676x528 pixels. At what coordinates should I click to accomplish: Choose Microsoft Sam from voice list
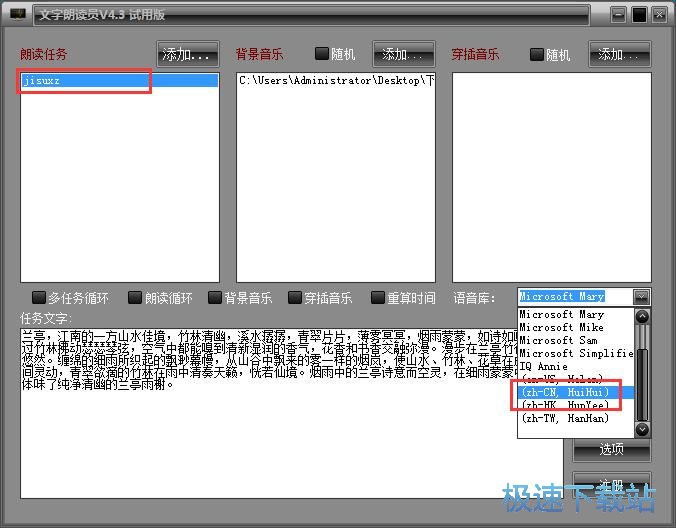pos(576,340)
